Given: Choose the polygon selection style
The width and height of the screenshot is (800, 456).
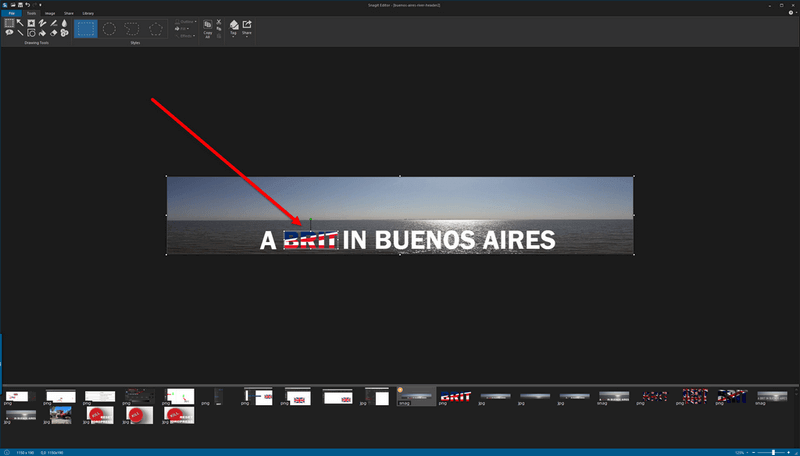Looking at the screenshot, I should 156,29.
